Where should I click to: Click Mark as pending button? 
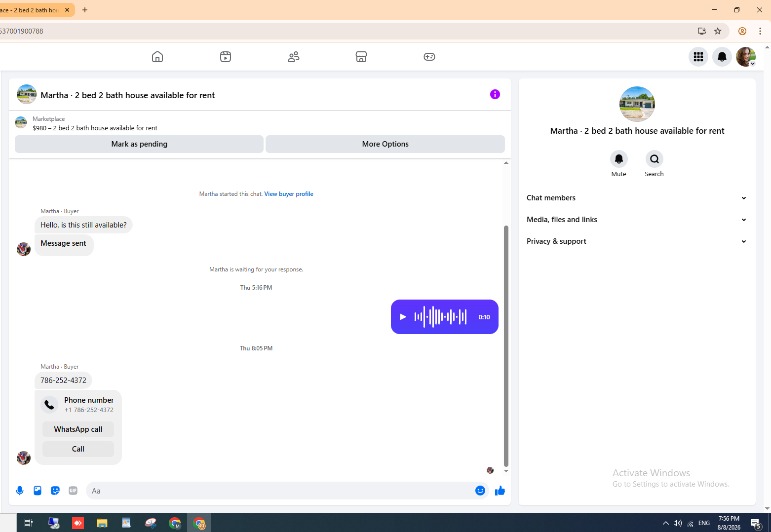tap(139, 144)
